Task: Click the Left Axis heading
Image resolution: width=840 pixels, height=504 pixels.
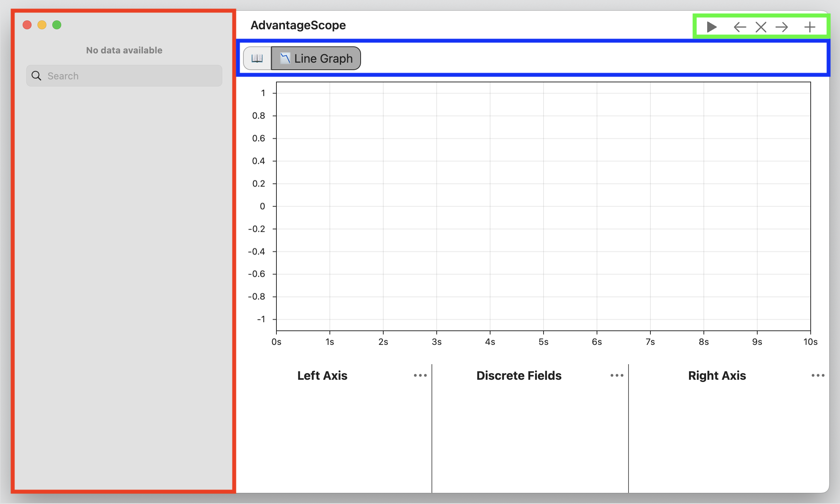Action: (322, 376)
